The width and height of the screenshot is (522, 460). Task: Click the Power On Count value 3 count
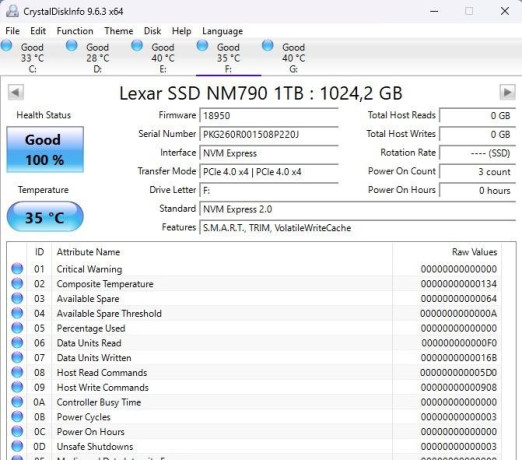(477, 172)
